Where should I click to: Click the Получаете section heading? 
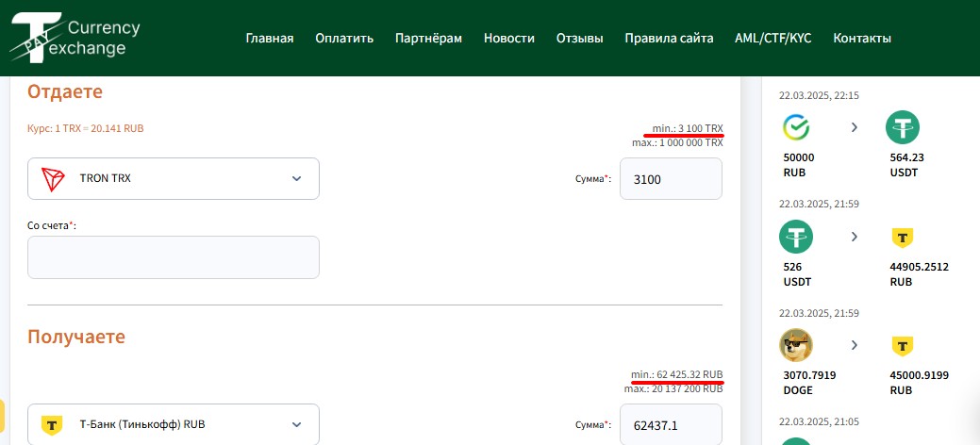click(x=76, y=337)
